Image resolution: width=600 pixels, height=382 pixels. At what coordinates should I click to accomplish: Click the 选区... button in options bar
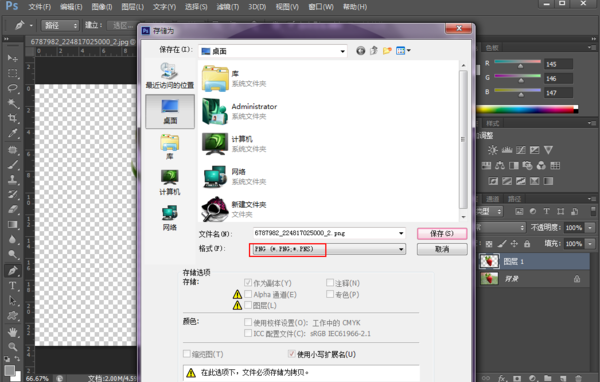point(122,25)
